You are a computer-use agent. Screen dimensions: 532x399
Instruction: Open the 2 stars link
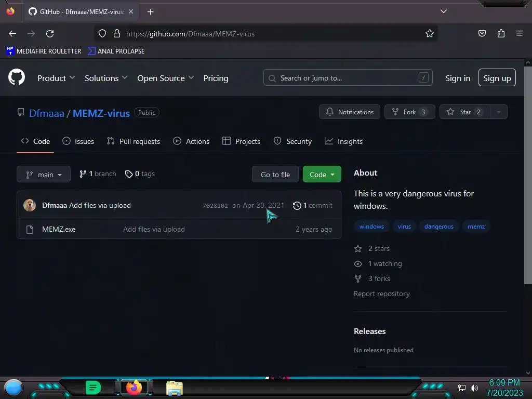coord(372,248)
